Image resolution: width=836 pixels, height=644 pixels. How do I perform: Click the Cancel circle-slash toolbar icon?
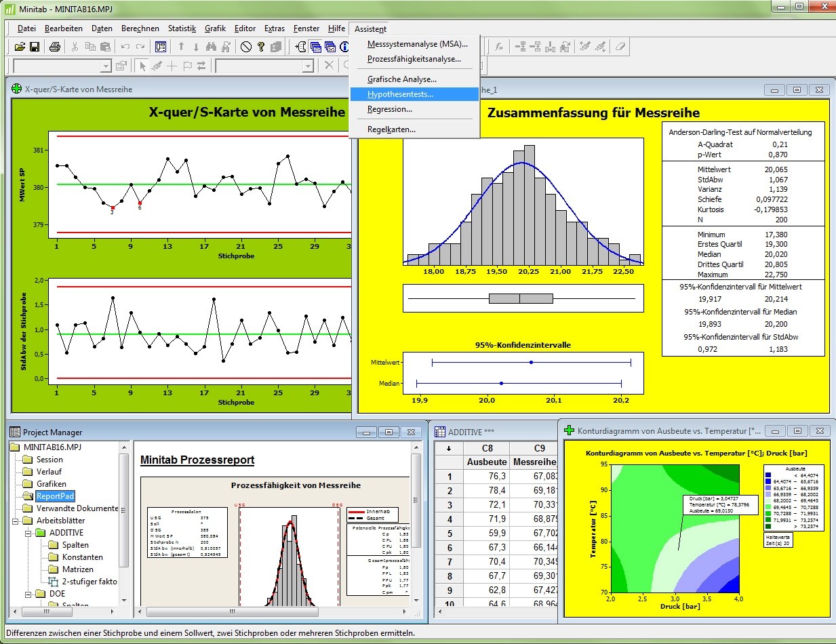(246, 47)
